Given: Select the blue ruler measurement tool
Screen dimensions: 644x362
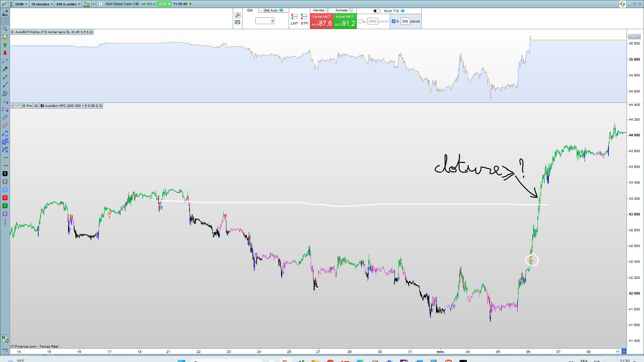Looking at the screenshot, I should [5, 117].
